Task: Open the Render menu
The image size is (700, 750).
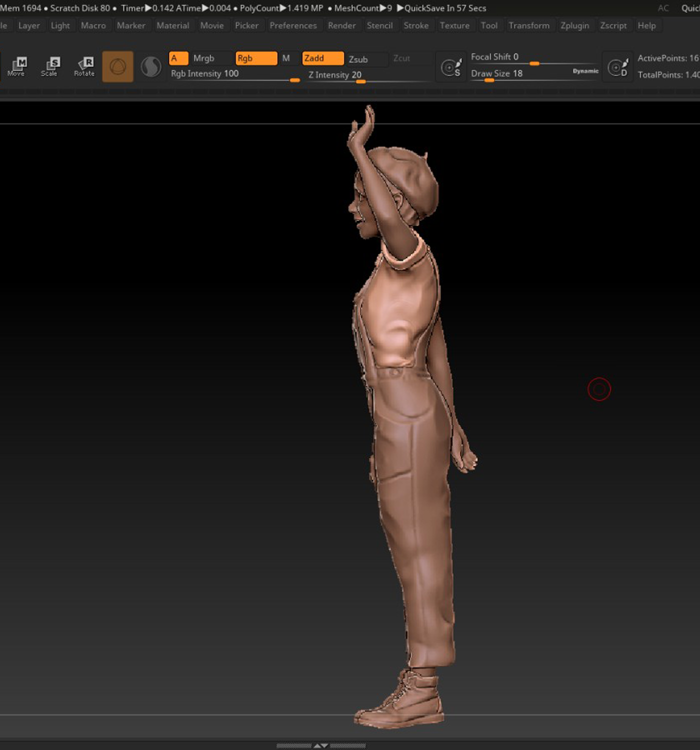Action: coord(342,25)
